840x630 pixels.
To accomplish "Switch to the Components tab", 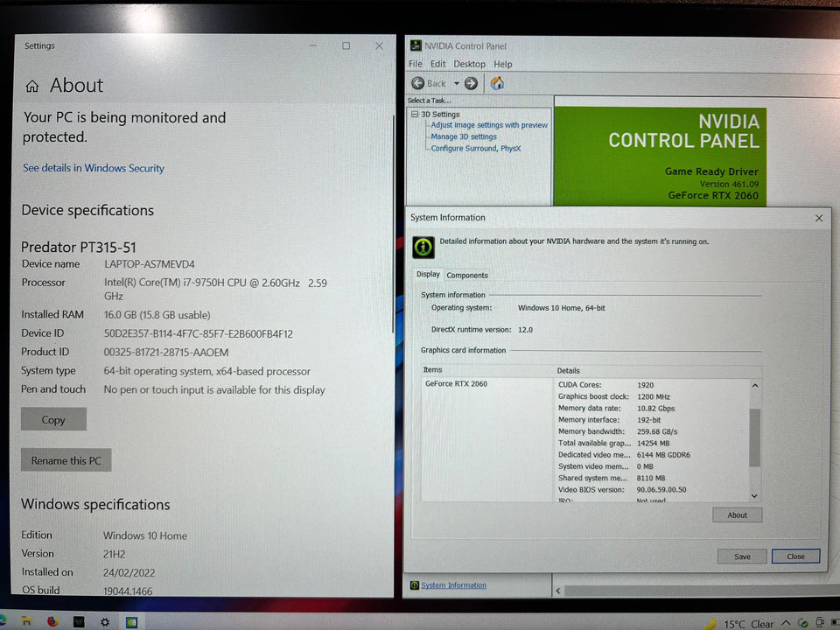I will pyautogui.click(x=467, y=275).
